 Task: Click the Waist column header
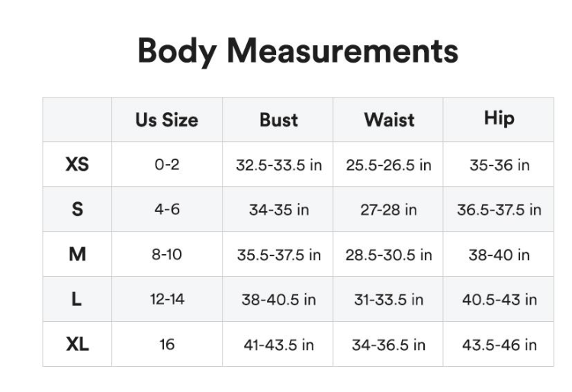389,120
